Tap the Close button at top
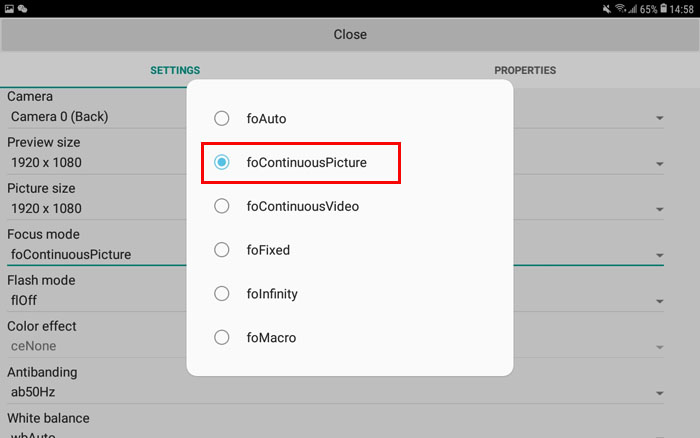Screen dimensions: 700x438 (350, 34)
